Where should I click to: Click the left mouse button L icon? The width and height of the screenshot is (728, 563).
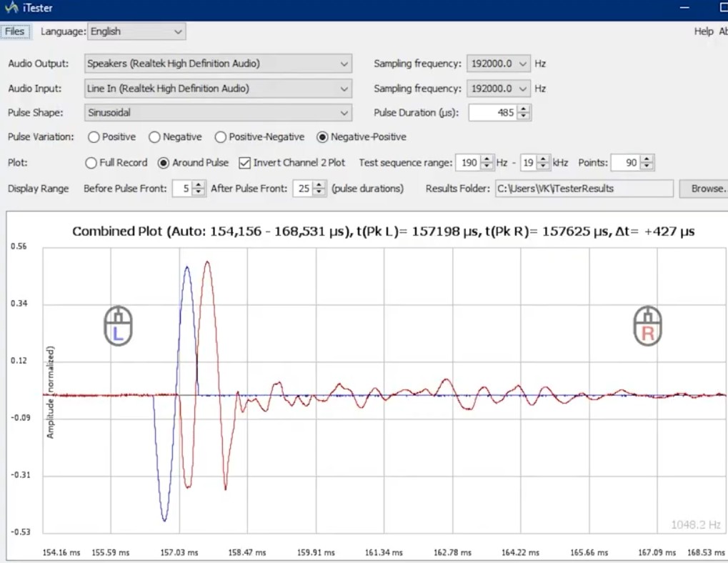(x=119, y=326)
